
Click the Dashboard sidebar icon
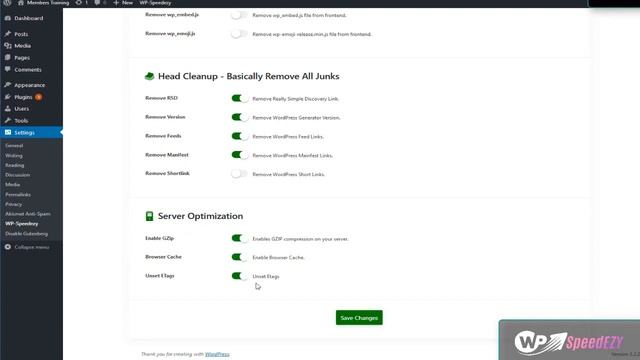click(8, 18)
